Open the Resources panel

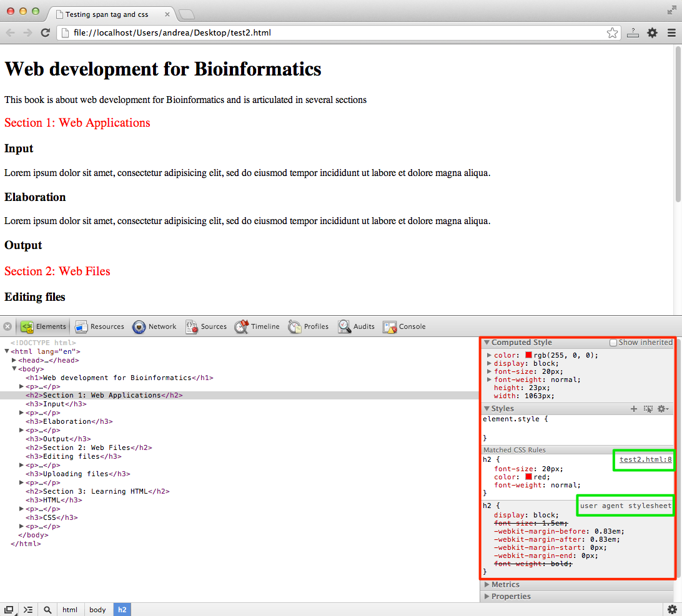(x=99, y=326)
